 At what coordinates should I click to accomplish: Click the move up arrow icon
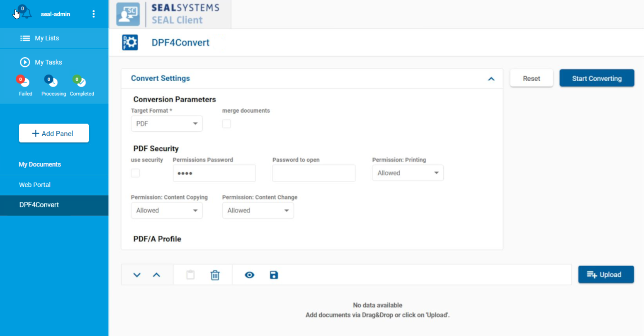156,275
